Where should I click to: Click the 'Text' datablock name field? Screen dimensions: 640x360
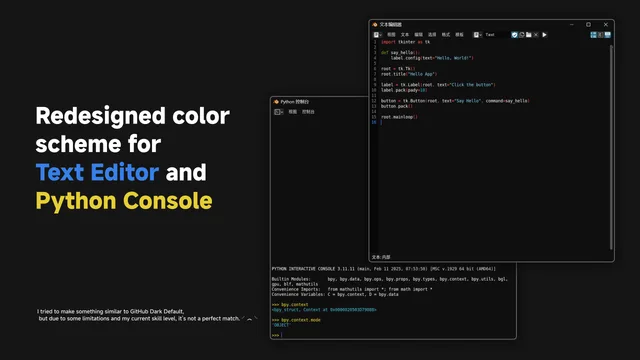(x=496, y=35)
